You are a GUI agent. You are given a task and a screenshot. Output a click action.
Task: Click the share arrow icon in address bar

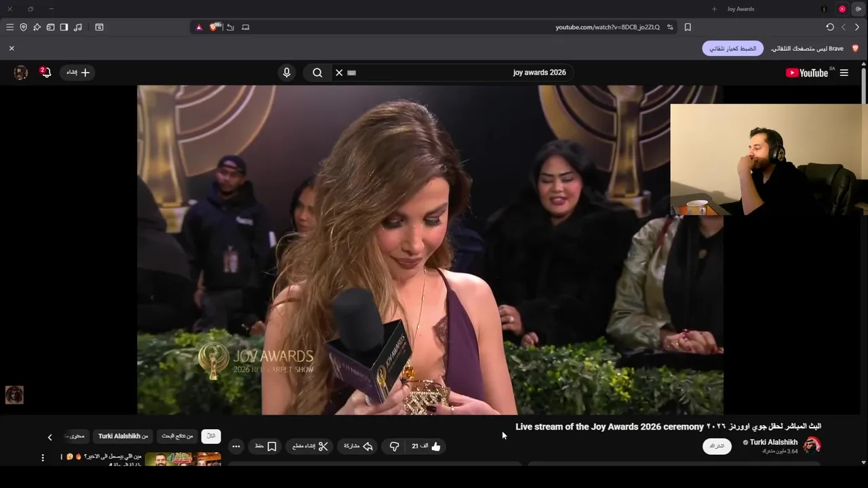231,27
